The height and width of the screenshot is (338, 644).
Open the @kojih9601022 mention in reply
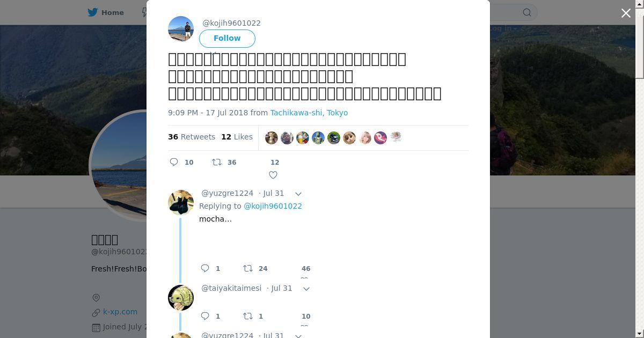[273, 206]
